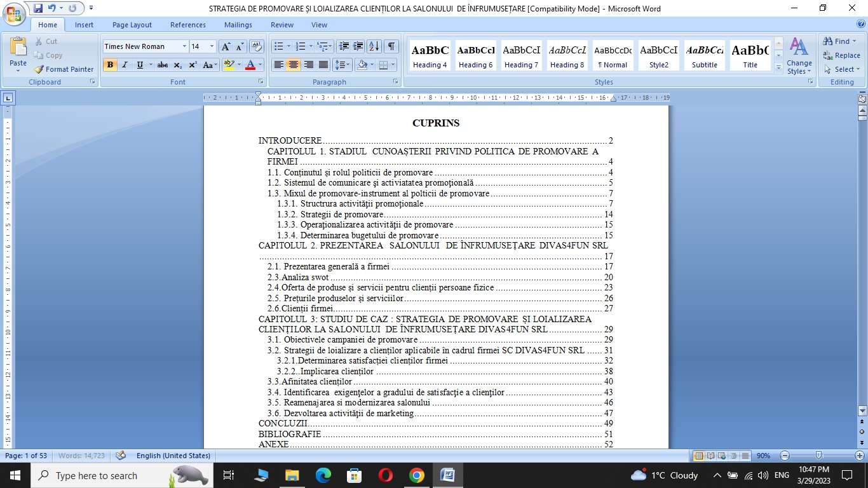Image resolution: width=868 pixels, height=488 pixels.
Task: Click the Sort A-Z icon
Action: click(x=374, y=46)
